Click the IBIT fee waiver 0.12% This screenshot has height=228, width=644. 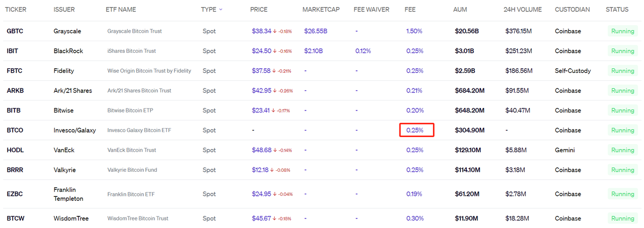point(363,51)
